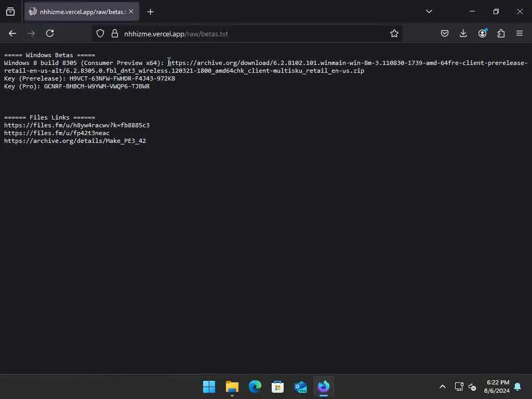Click the "Windows Betas" heading text

click(49, 55)
